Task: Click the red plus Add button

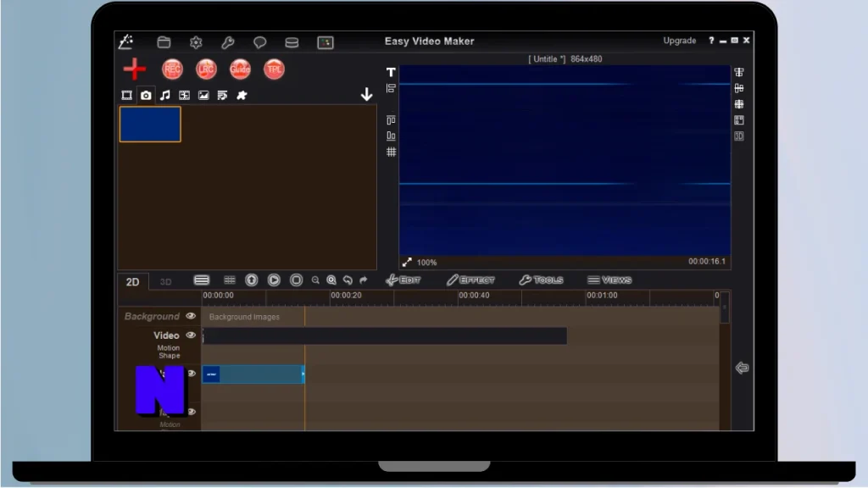Action: pyautogui.click(x=135, y=69)
